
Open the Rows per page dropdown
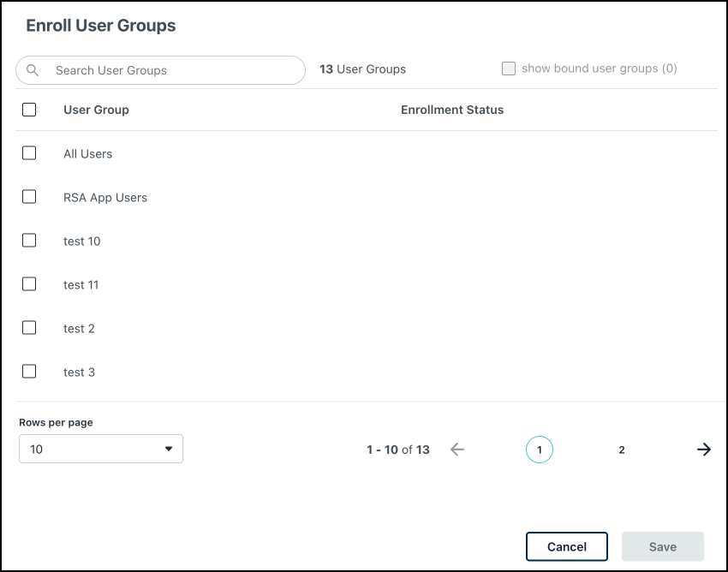[100, 449]
